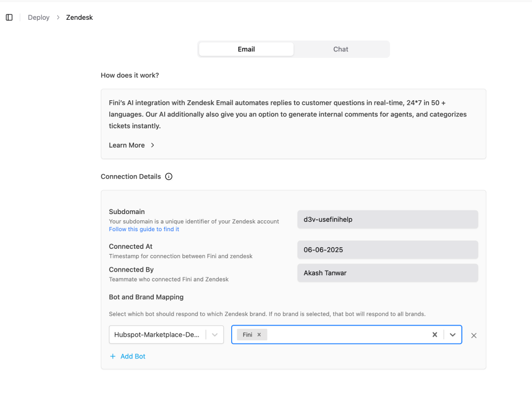
Task: Click the arrow icon after Learn More
Action: 153,145
